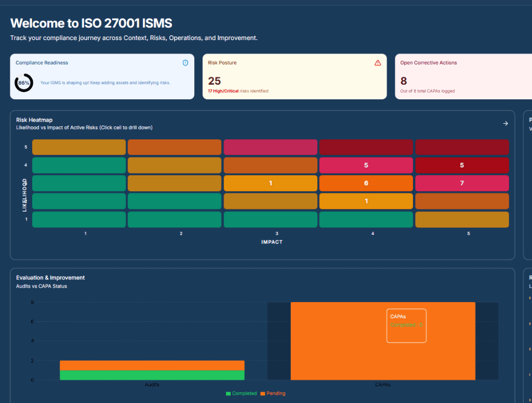Select heatmap cell likelihood 4 impact 3
Image resolution: width=532 pixels, height=403 pixels.
[x=270, y=165]
